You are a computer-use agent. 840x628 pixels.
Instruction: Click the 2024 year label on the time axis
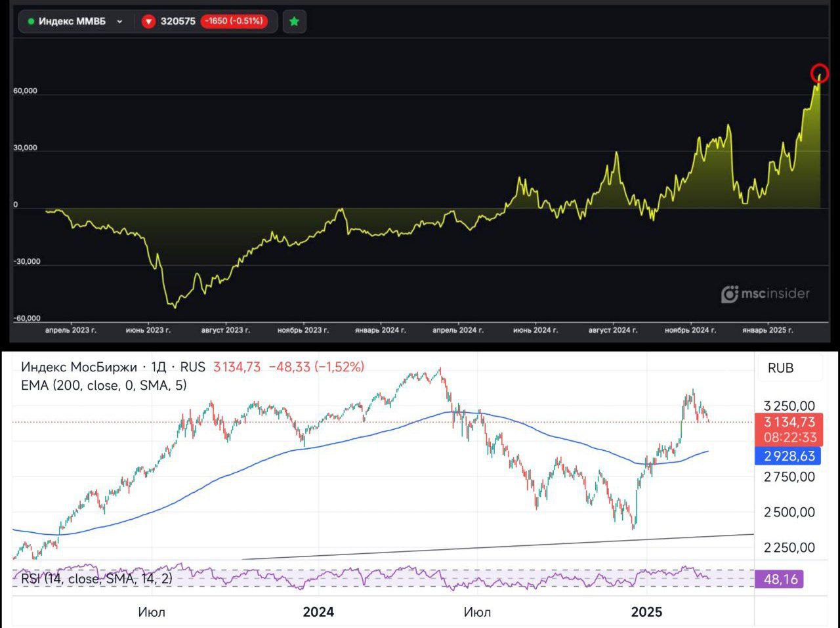pyautogui.click(x=318, y=612)
